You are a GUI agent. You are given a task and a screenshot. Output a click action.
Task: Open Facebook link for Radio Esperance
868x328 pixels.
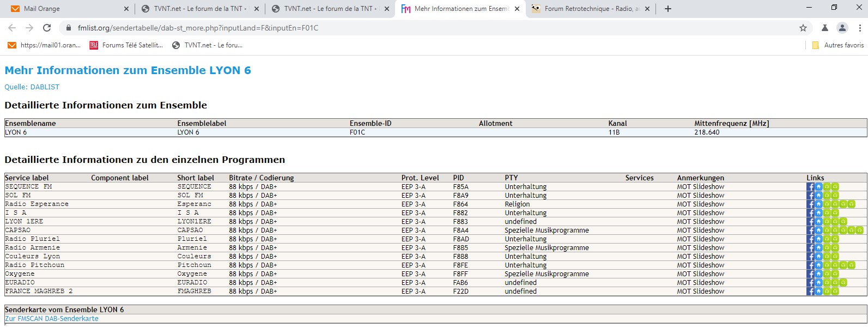810,204
